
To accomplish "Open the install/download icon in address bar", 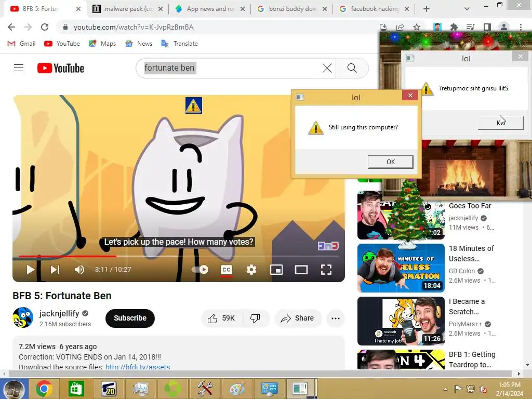I will (383, 27).
